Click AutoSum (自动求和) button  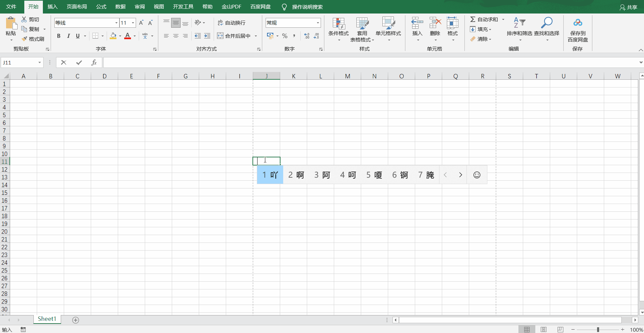pyautogui.click(x=484, y=19)
